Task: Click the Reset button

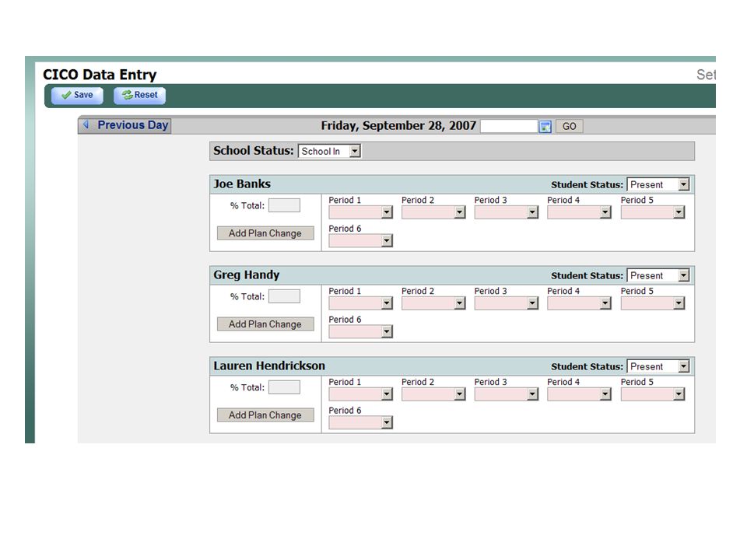Action: coord(139,95)
